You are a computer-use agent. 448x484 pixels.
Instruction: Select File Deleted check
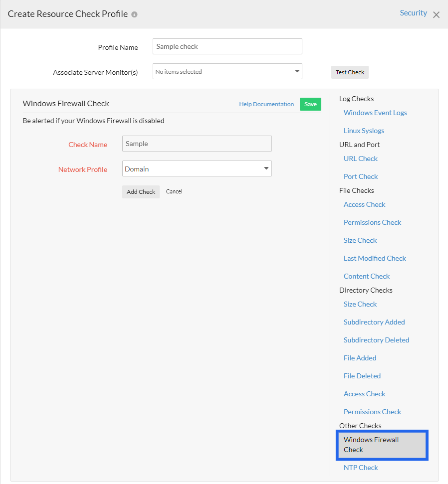(362, 376)
